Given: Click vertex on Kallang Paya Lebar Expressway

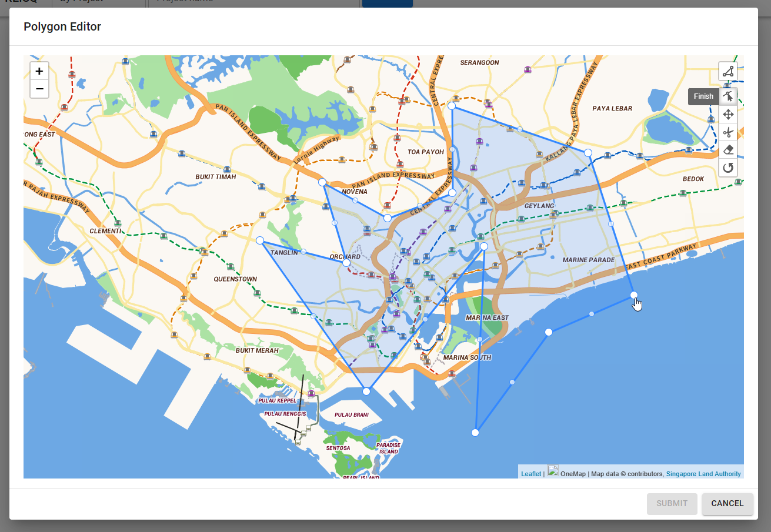Looking at the screenshot, I should click(588, 153).
